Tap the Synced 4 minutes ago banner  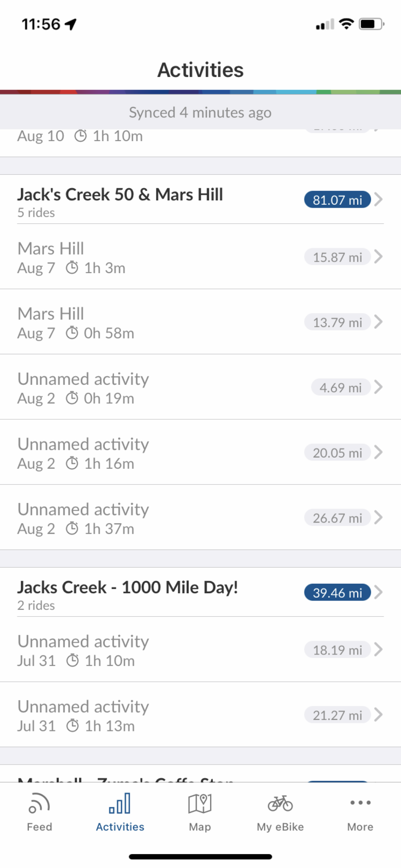(200, 112)
